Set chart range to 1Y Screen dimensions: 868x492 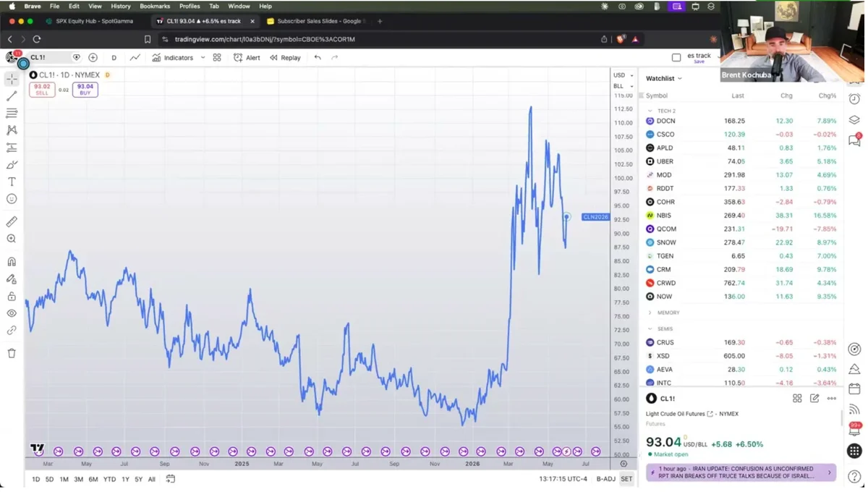tap(125, 479)
